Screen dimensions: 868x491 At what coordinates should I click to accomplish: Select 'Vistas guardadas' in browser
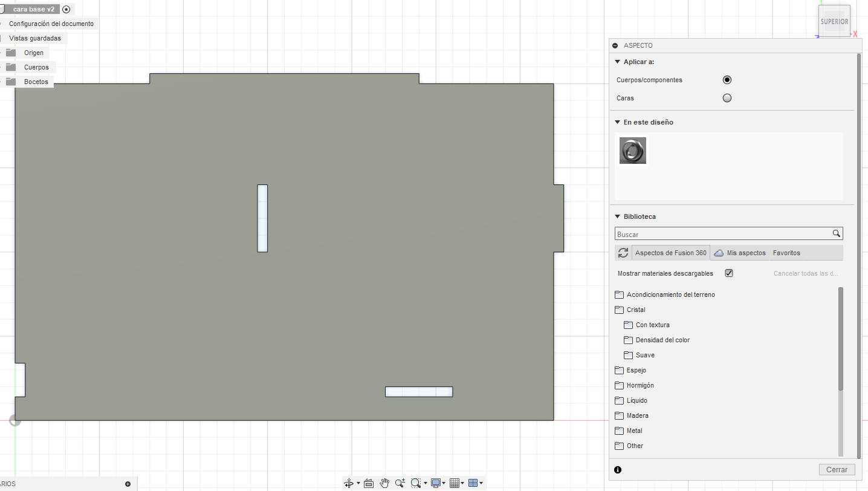click(x=35, y=38)
